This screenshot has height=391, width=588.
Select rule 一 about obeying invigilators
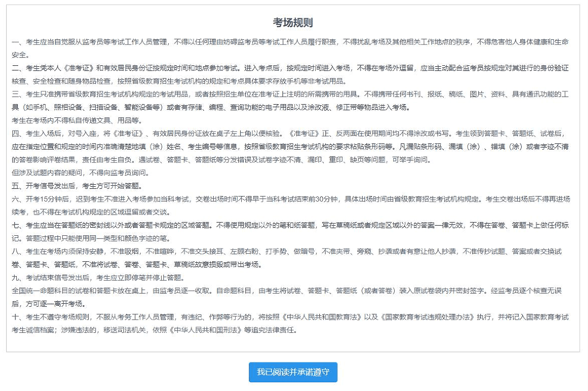[x=290, y=48]
